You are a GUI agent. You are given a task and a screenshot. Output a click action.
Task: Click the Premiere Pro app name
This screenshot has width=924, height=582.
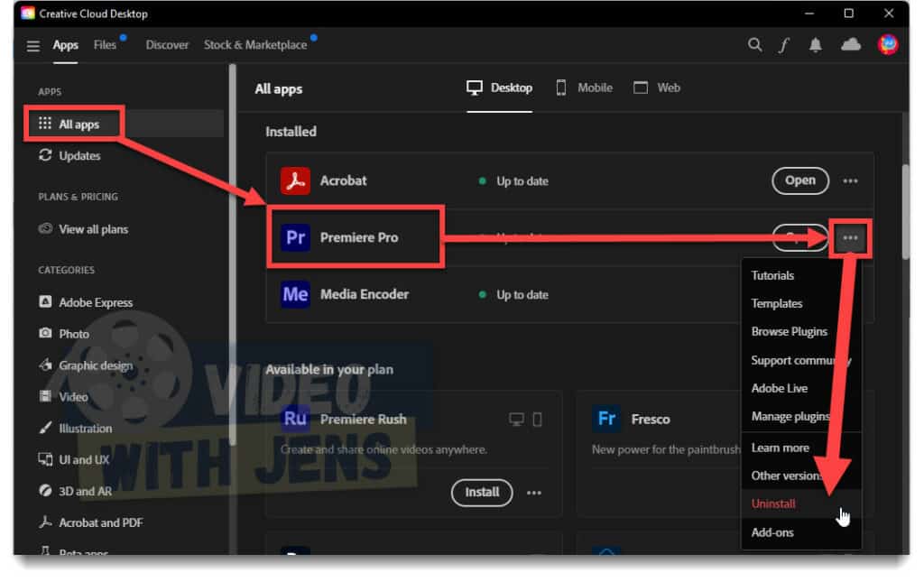pyautogui.click(x=359, y=237)
